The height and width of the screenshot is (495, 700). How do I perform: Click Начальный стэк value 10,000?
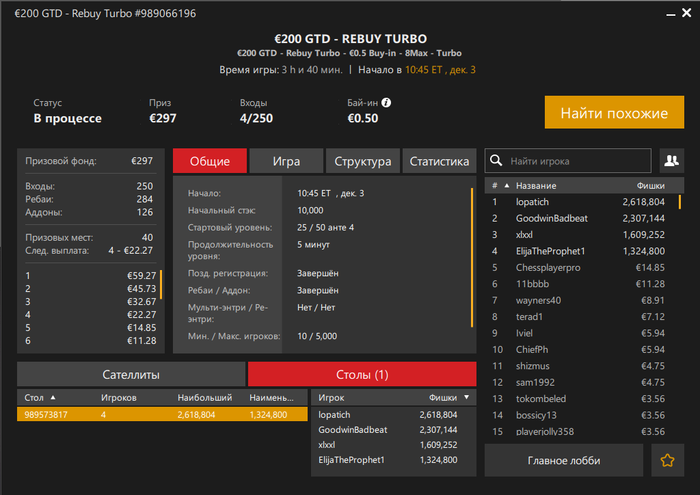pos(310,210)
